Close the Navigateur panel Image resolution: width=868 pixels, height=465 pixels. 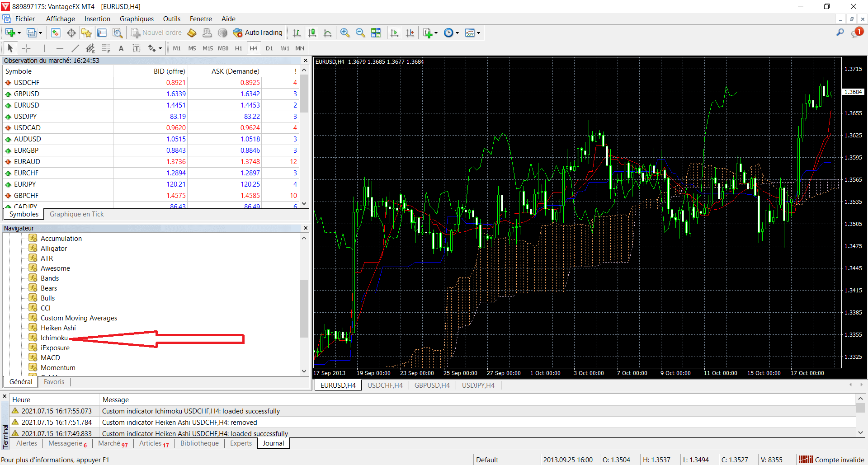pyautogui.click(x=306, y=228)
